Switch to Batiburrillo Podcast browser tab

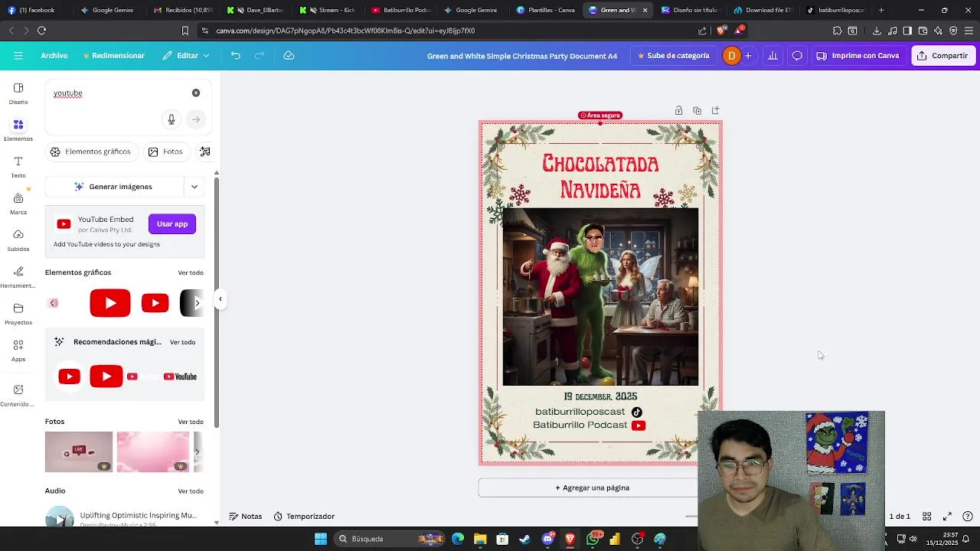(400, 10)
